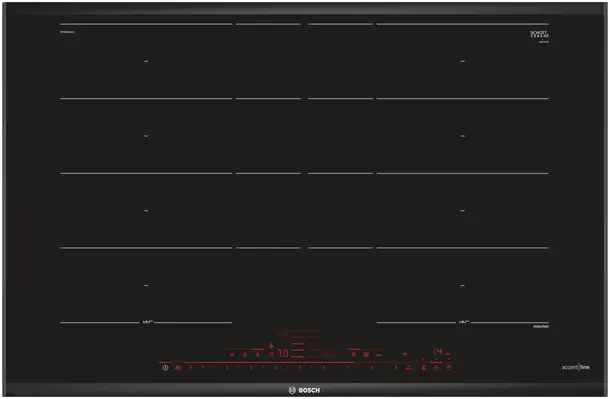Touch the middle of the red power slider
The height and width of the screenshot is (399, 610).
(286, 363)
